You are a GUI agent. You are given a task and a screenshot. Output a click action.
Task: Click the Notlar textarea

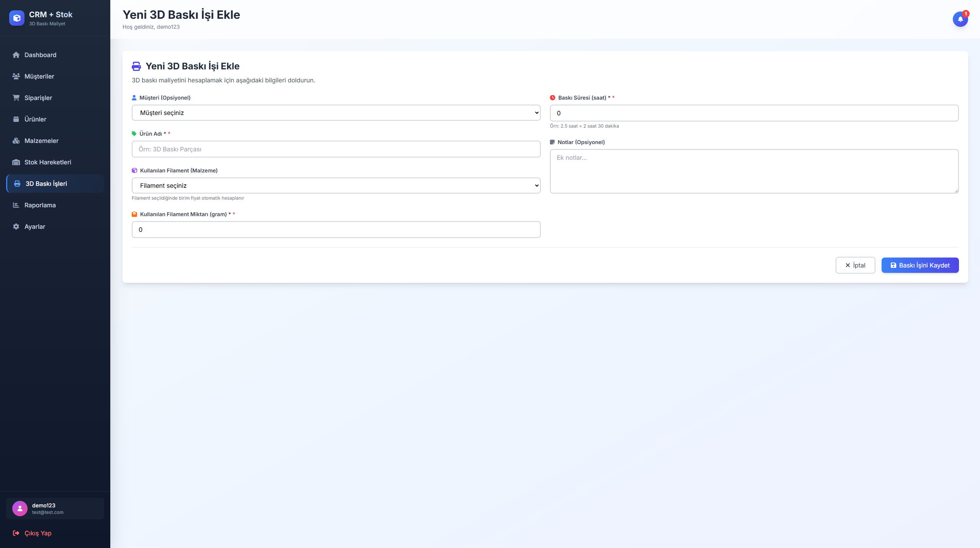pyautogui.click(x=754, y=171)
